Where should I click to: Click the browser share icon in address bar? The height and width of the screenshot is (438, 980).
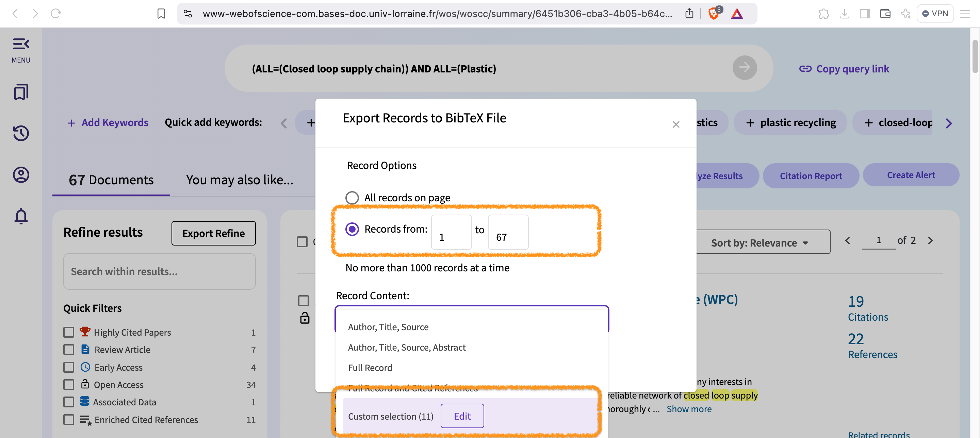click(689, 14)
